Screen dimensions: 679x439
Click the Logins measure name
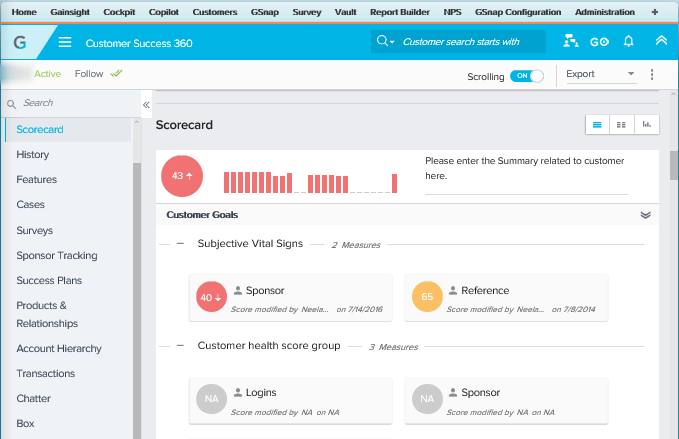click(x=261, y=392)
